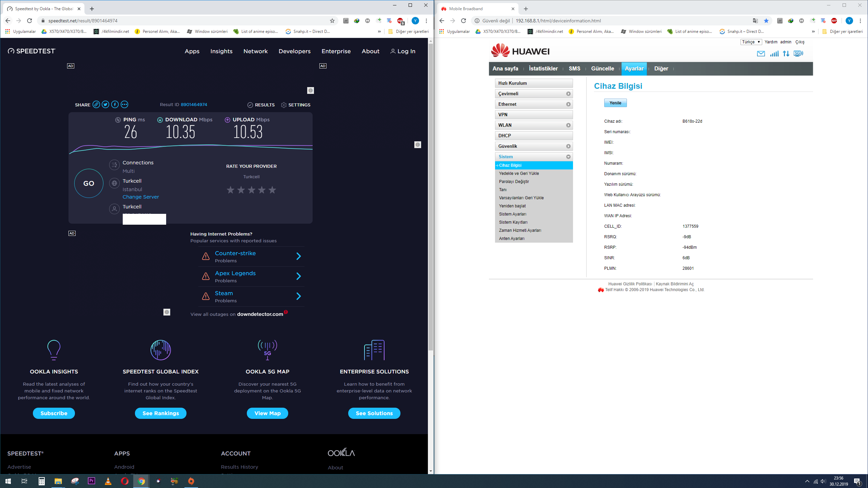This screenshot has height=488, width=868.
Task: Click the Huawei data transfer arrows icon
Action: pos(786,54)
